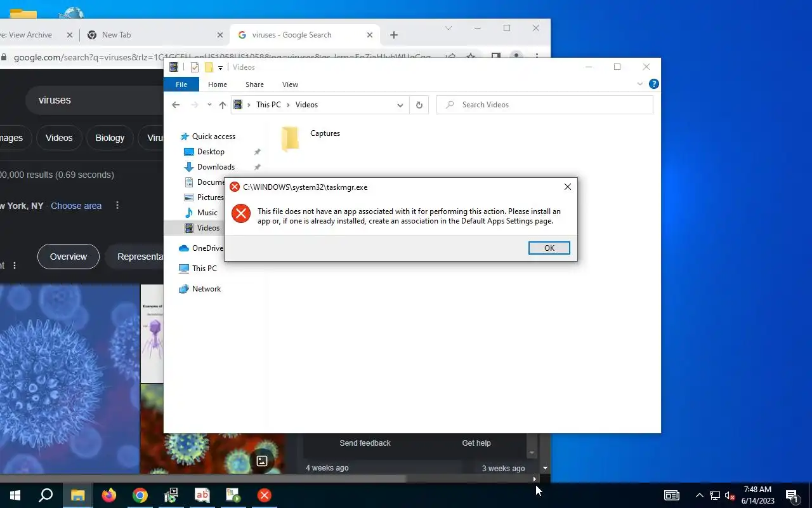The image size is (812, 508).
Task: Select the Overview chip
Action: tap(69, 257)
